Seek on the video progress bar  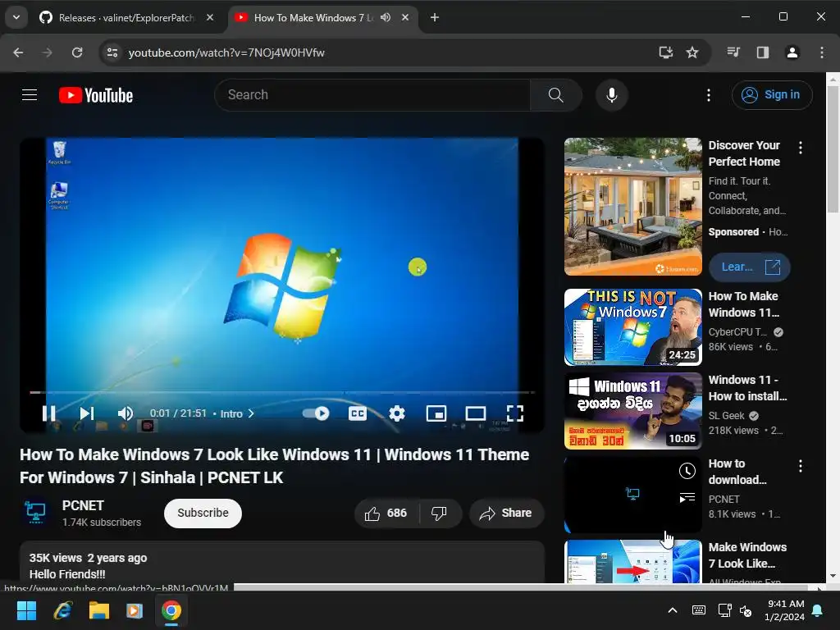click(282, 393)
